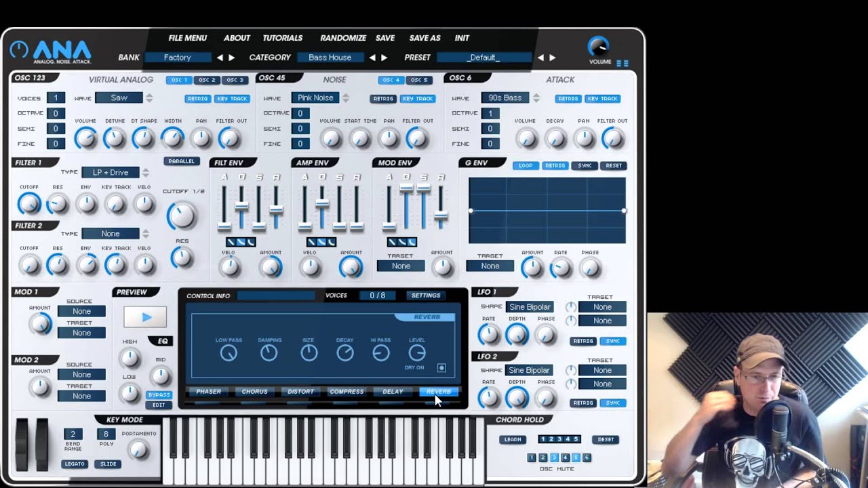
Task: Click the OSC 123 Detune knob
Action: [x=115, y=138]
